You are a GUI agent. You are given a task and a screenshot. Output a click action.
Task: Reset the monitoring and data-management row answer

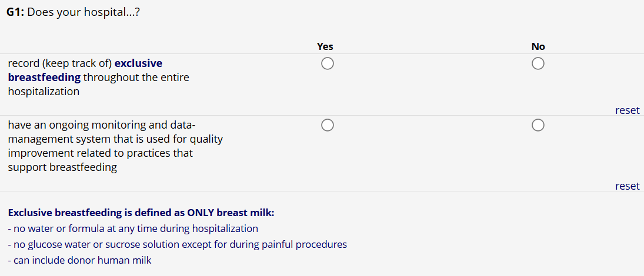tap(627, 186)
